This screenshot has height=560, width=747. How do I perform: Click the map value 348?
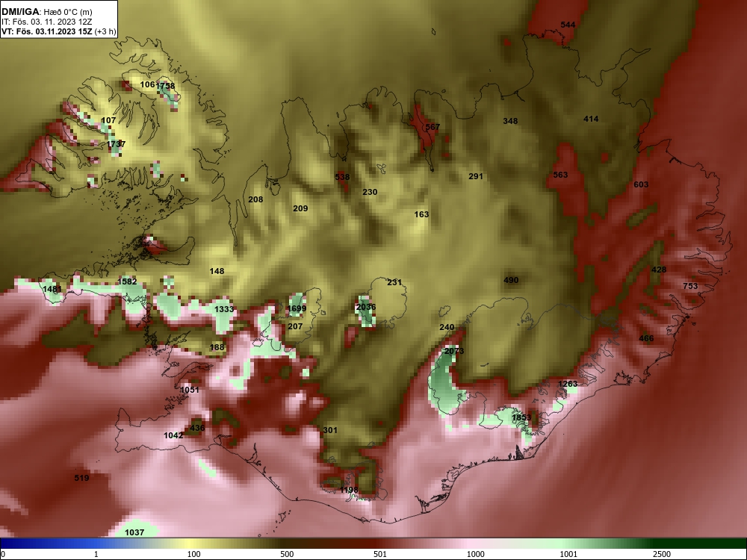click(x=510, y=121)
